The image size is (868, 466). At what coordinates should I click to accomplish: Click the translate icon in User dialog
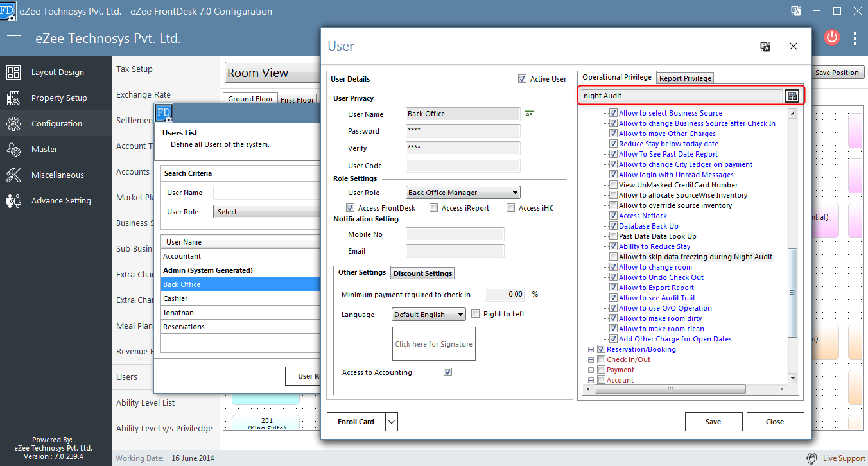click(x=765, y=46)
